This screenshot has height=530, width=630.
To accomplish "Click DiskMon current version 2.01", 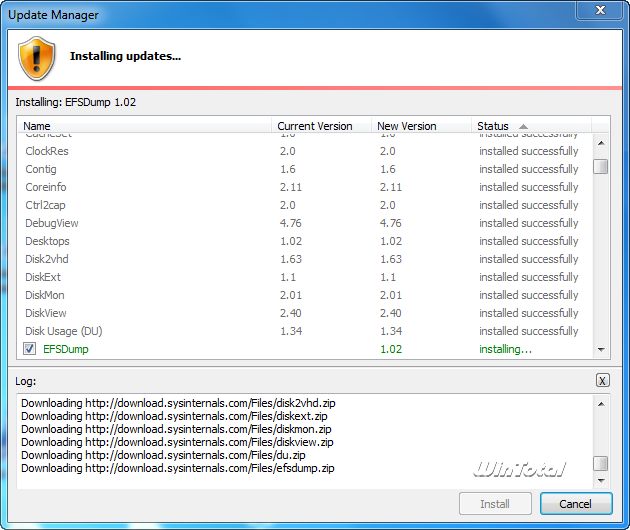I will (290, 295).
